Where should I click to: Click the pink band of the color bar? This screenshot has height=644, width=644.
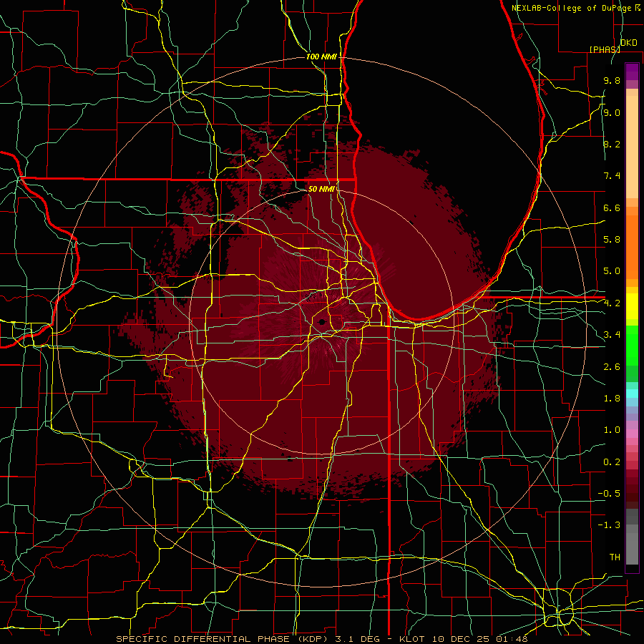pos(632,434)
